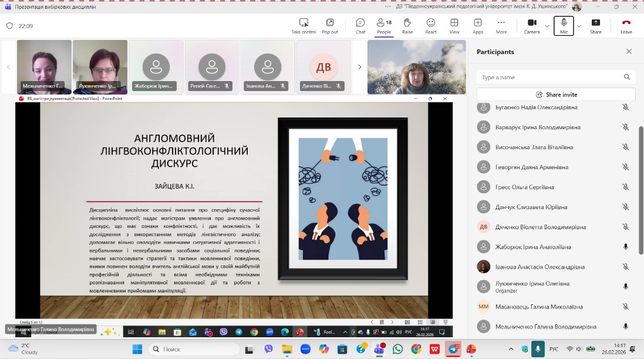Screen dimensions: 644x359
Task: Open the View layout options
Action: click(454, 25)
